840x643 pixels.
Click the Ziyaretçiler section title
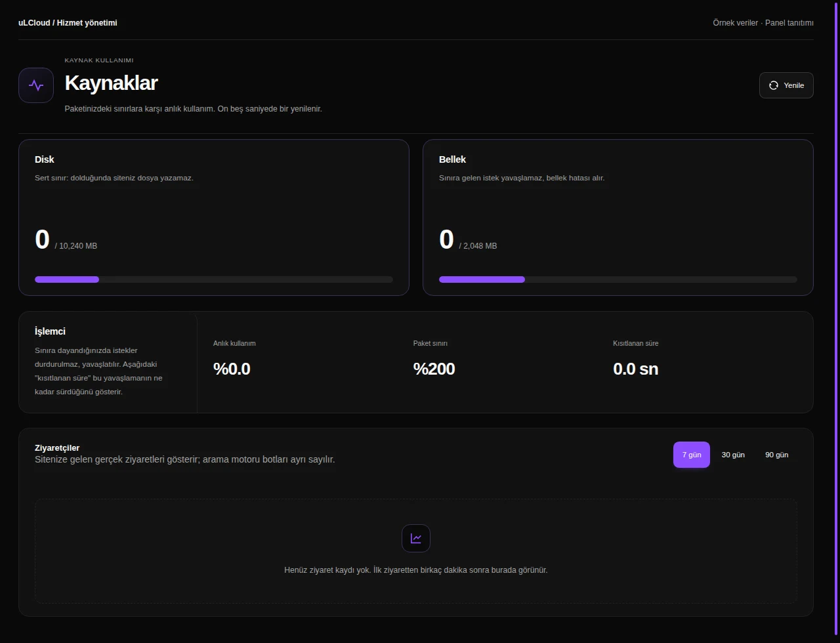click(x=57, y=448)
